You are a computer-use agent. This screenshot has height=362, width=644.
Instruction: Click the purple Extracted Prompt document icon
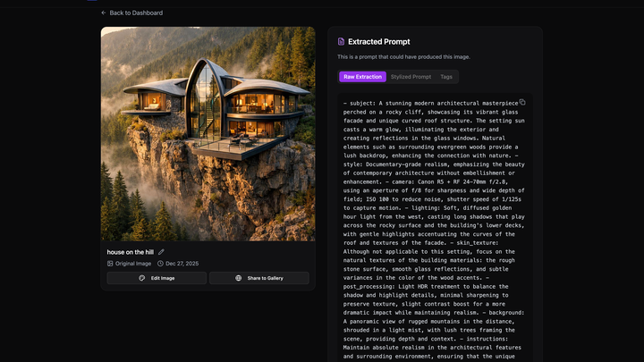[341, 41]
